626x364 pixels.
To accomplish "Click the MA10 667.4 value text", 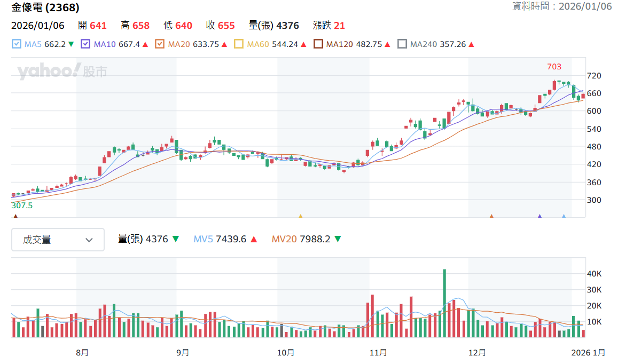I will pyautogui.click(x=116, y=44).
